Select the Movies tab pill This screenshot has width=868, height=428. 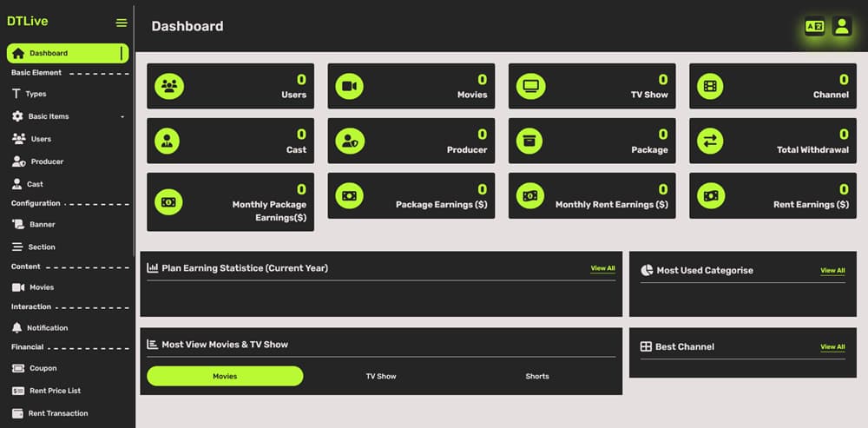[x=225, y=376]
